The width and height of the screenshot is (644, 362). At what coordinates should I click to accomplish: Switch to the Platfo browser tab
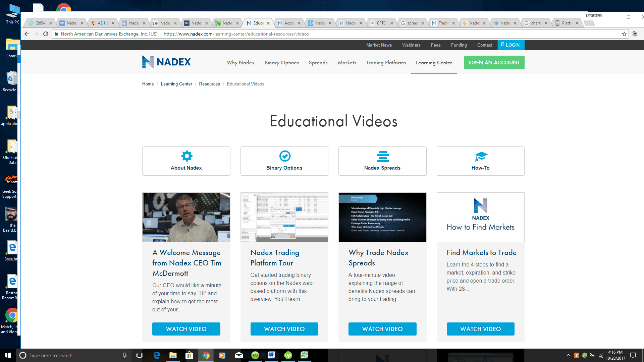[567, 23]
